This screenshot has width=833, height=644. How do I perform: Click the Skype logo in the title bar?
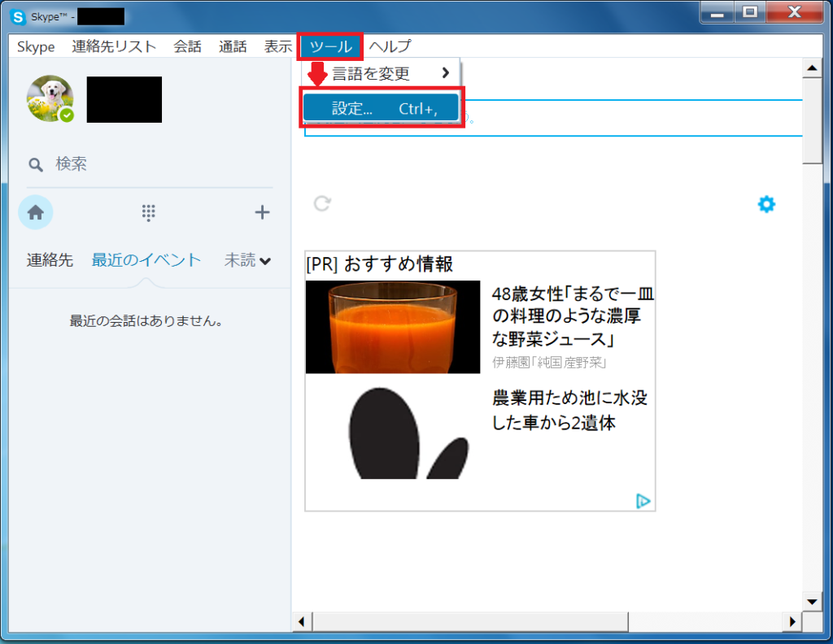pos(17,16)
